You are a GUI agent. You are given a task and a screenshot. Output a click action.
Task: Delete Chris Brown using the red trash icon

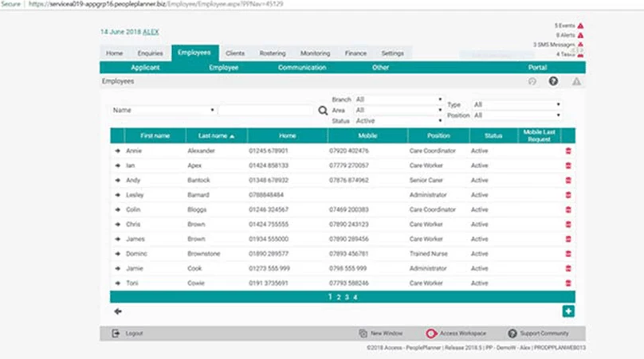coord(568,224)
